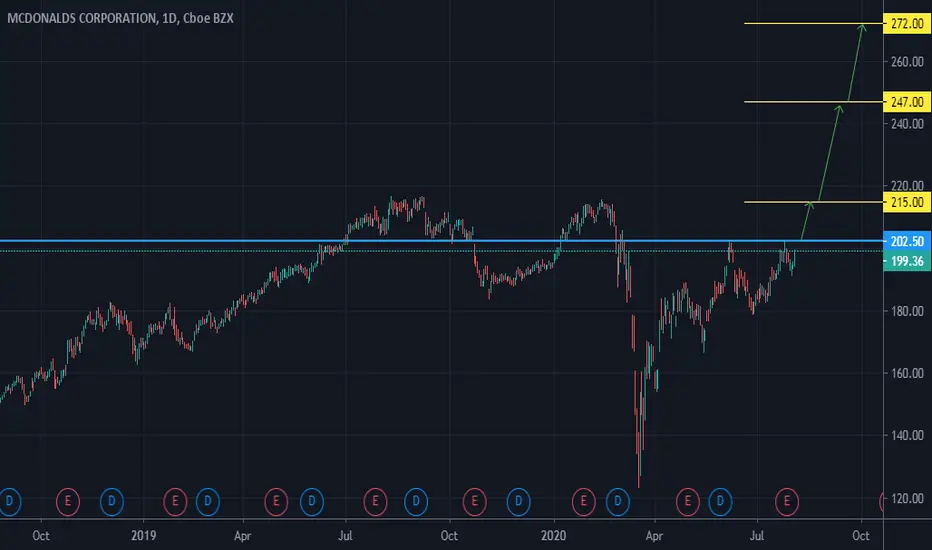Select the blue 202.50 price label
Screen dimensions: 932x550
907,241
